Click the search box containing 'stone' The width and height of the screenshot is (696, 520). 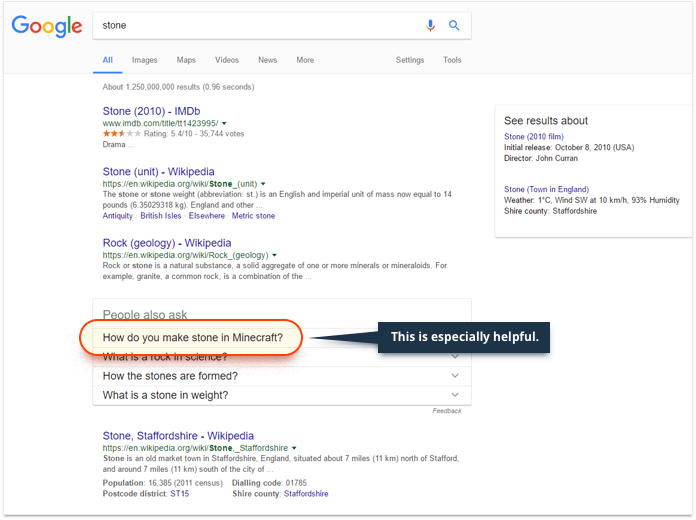[282, 26]
